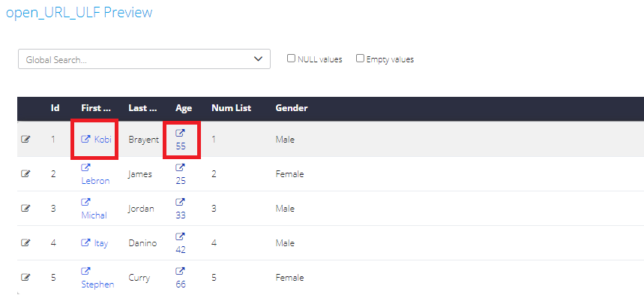Open the external link icon above age 66
This screenshot has height=295, width=644.
coord(180,271)
